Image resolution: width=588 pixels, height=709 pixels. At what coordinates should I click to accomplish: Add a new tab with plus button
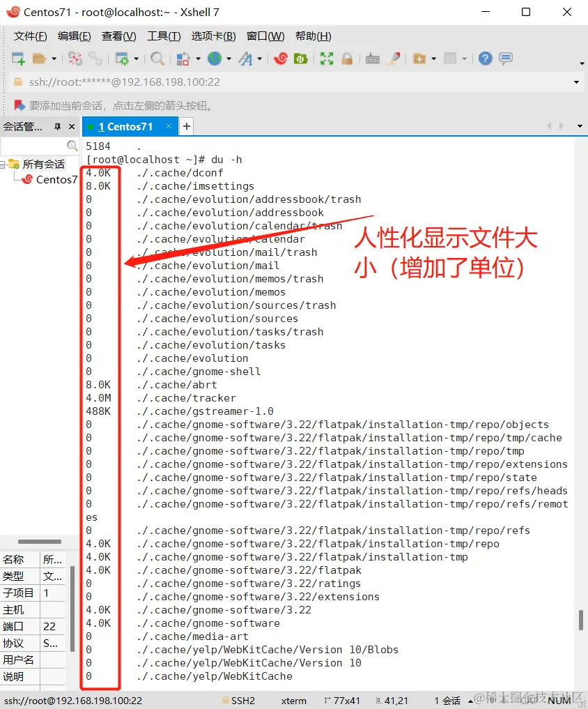click(186, 126)
